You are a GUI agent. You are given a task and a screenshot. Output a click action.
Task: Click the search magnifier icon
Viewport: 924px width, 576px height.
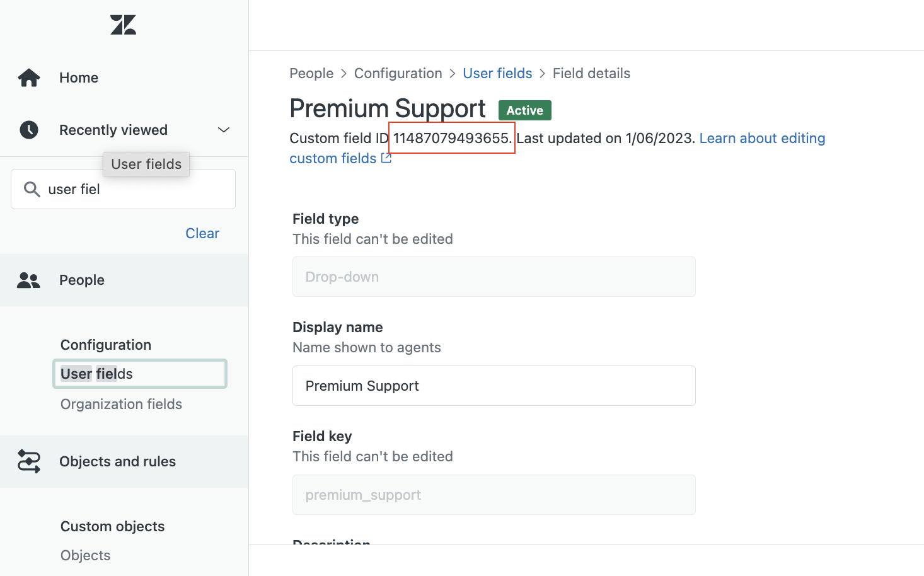click(32, 189)
